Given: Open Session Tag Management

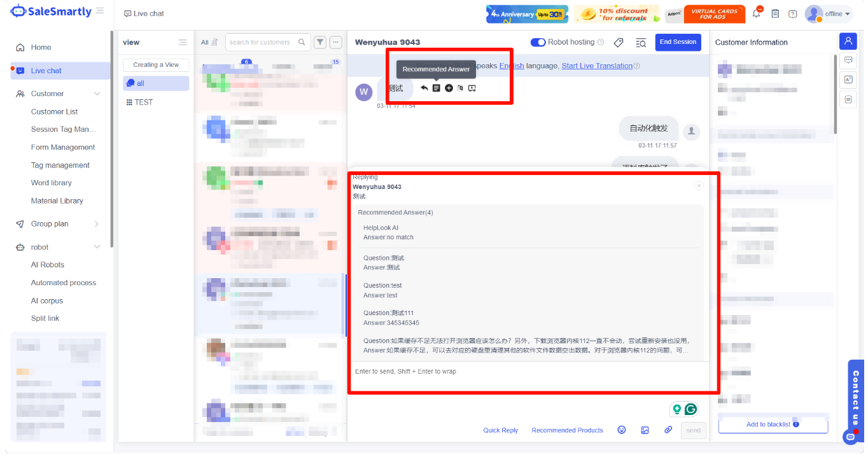Looking at the screenshot, I should click(64, 129).
